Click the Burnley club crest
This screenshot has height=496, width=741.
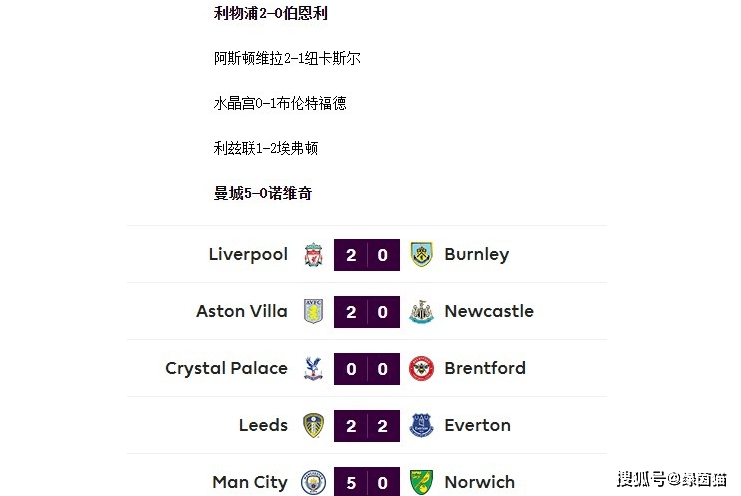(x=421, y=254)
